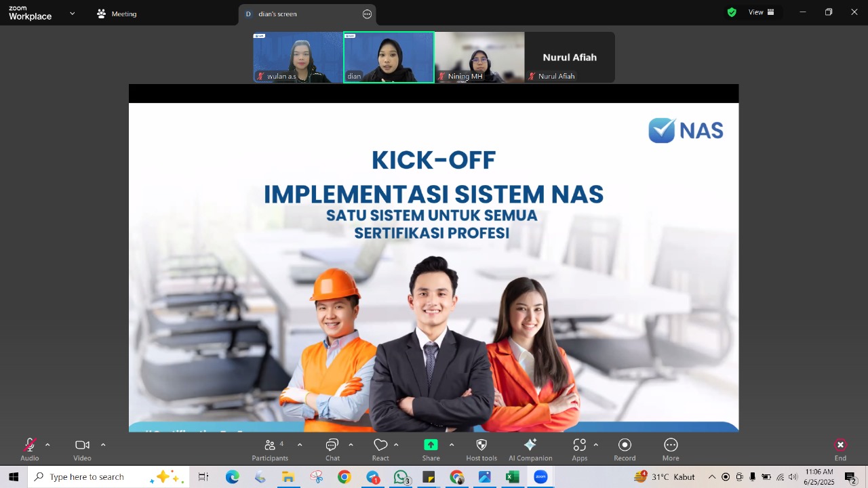Open the notification center icon
The height and width of the screenshot is (488, 868).
(x=851, y=477)
